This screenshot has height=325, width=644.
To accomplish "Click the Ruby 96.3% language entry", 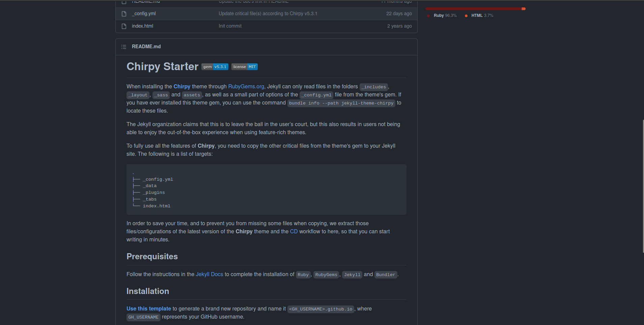I will tap(442, 16).
